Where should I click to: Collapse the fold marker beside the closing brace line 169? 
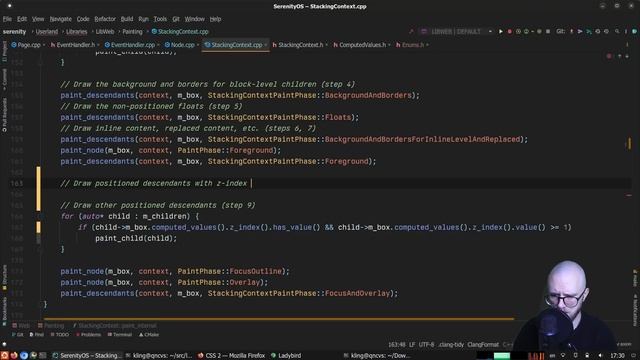[x=40, y=249]
